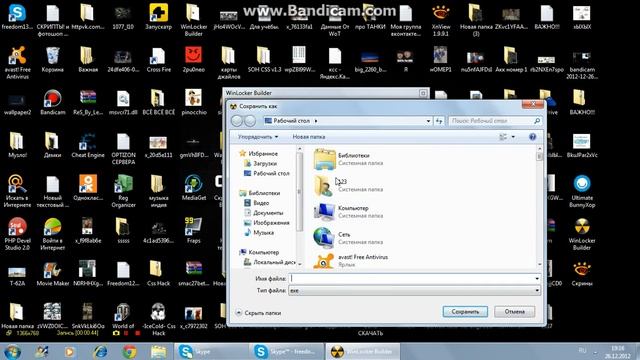640x360 pixels.
Task: Open the address bar path dropdown arrow
Action: (428, 121)
